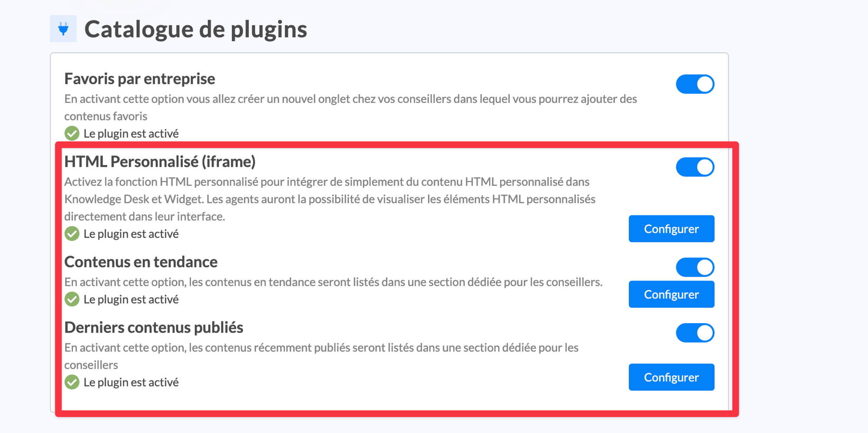
Task: Select the Favoris par entreprise title
Action: point(139,79)
